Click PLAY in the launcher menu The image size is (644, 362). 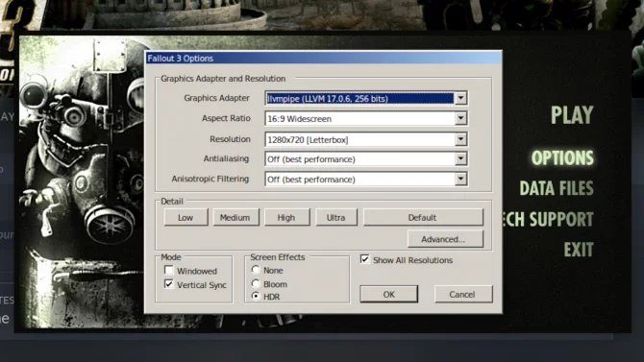pos(572,115)
